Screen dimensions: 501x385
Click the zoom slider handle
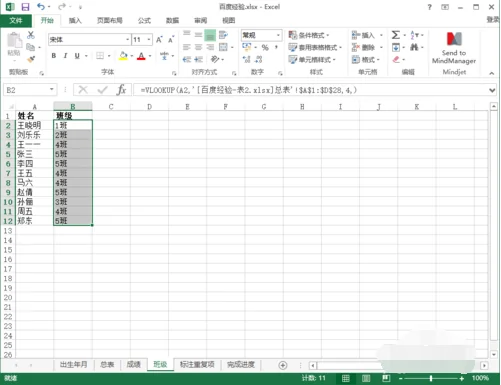[431, 378]
